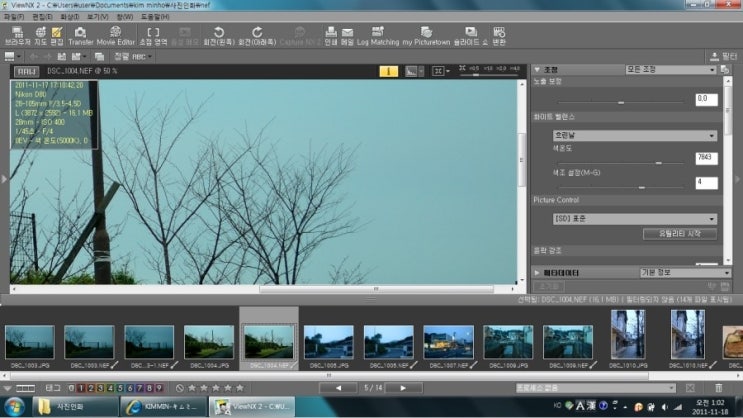Screen dimensions: 743x418
Task: Adjust the 노출 보정 exposure slider
Action: pyautogui.click(x=620, y=101)
